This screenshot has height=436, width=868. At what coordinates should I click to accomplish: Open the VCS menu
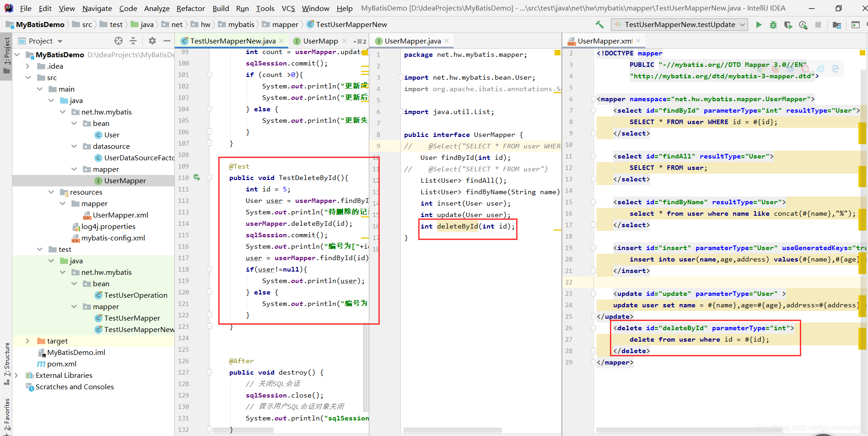point(288,8)
